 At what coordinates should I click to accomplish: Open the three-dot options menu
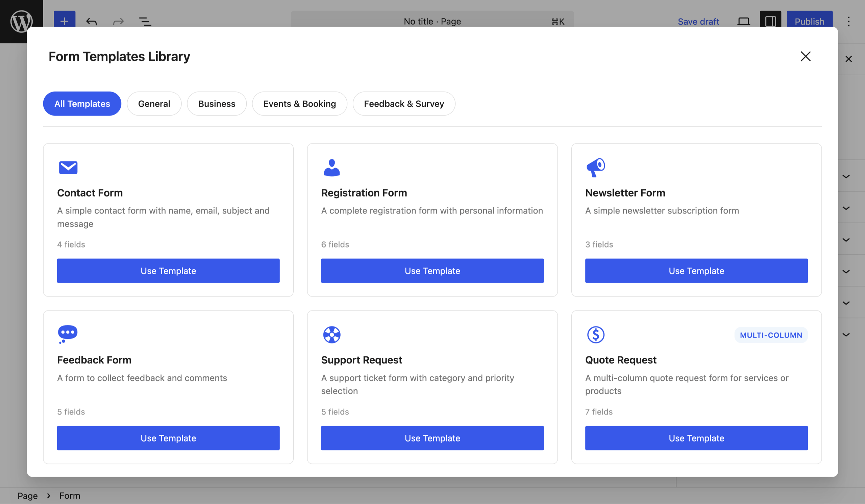click(848, 22)
